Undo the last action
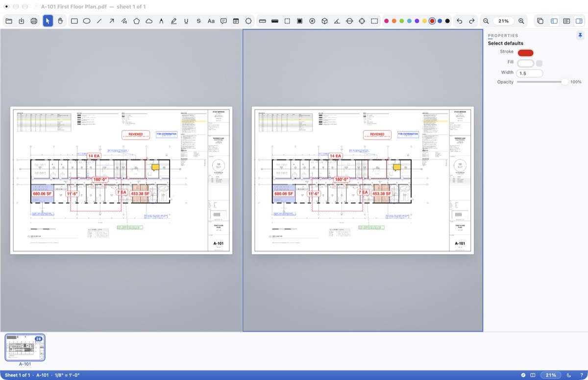 (459, 21)
